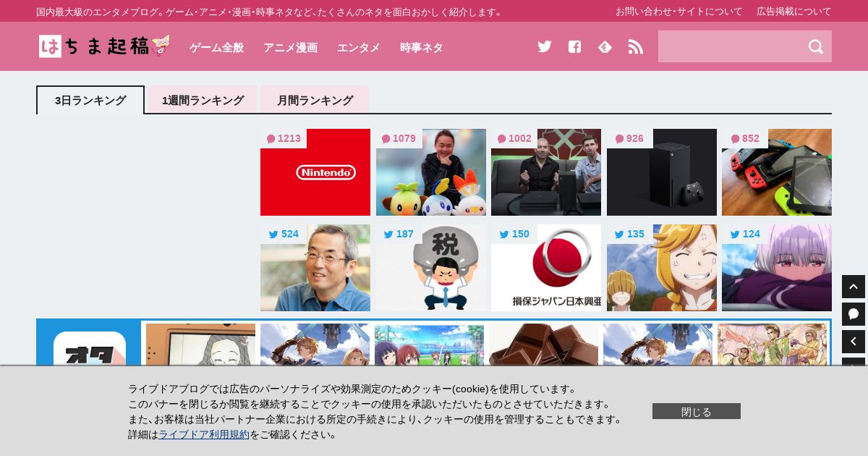Open 損保ジャパン日本興亜 article with 150 tweets
The image size is (868, 456).
(546, 268)
